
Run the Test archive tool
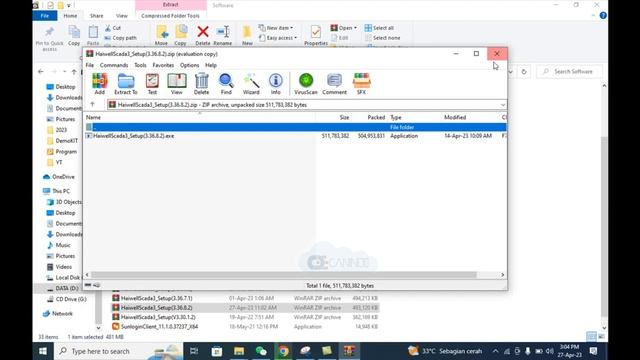[152, 84]
